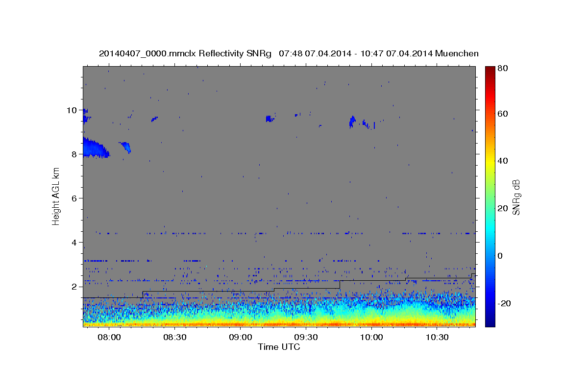
Task: Click the large blue cloud echo near 8 km
Action: click(95, 147)
